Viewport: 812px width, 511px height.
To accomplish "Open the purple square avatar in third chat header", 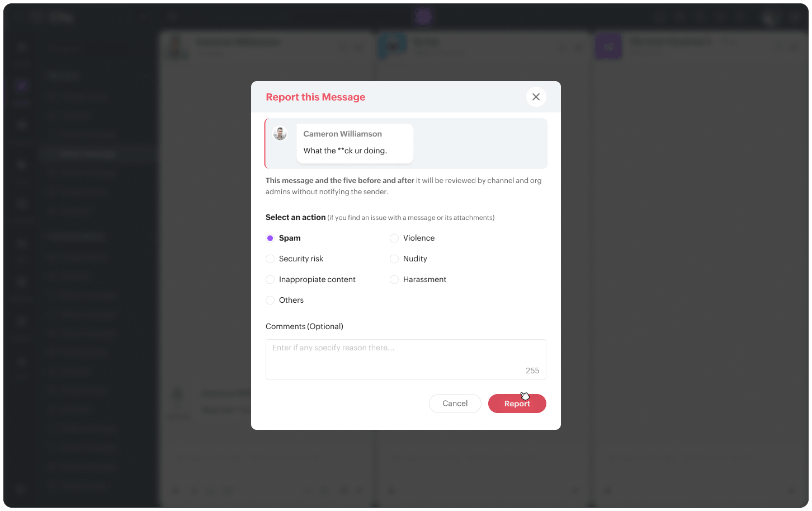I will tap(608, 46).
